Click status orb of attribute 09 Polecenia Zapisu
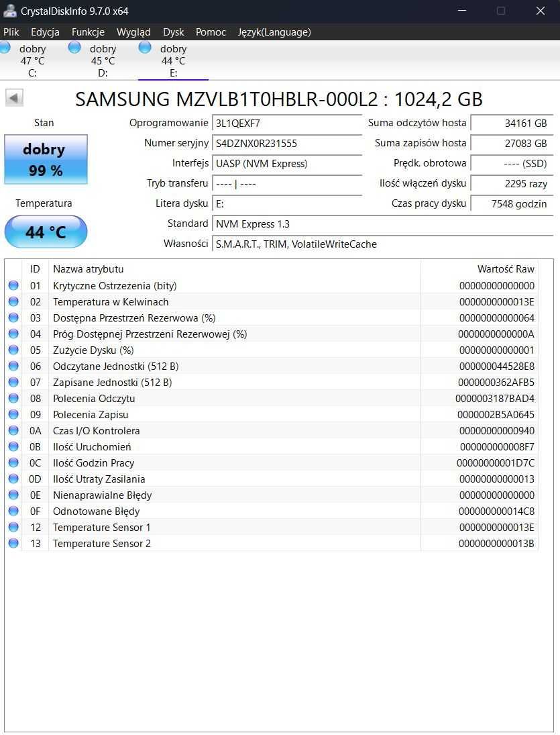Image resolution: width=560 pixels, height=735 pixels. point(13,414)
